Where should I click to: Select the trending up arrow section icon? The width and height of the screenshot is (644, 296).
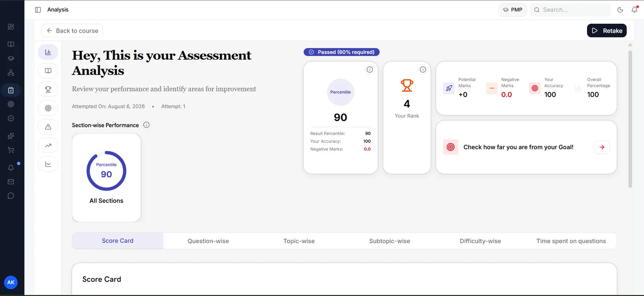tap(48, 145)
